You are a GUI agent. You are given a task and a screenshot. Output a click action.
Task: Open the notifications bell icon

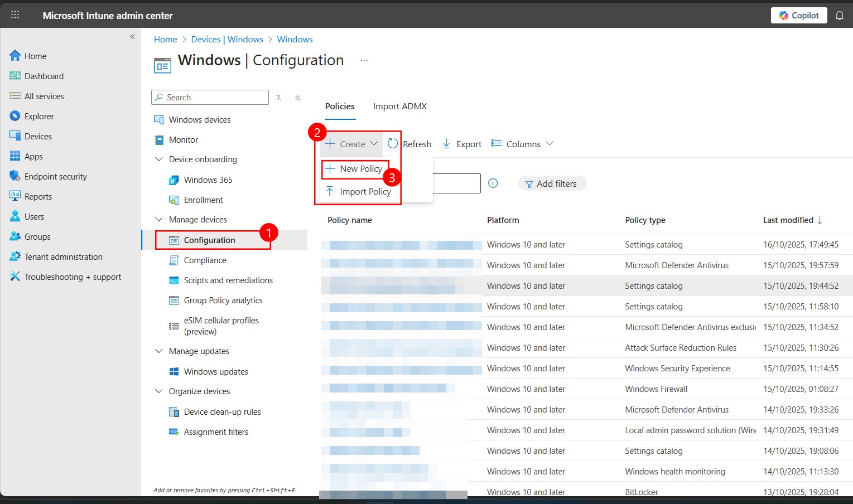(839, 16)
